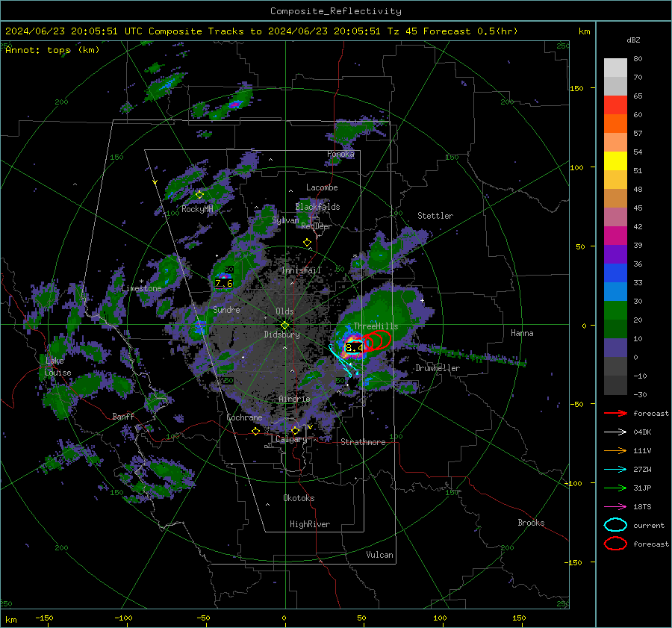Viewport: 672px width, 628px height.
Task: Pick the green 30 dBZ color swatch
Action: click(615, 310)
